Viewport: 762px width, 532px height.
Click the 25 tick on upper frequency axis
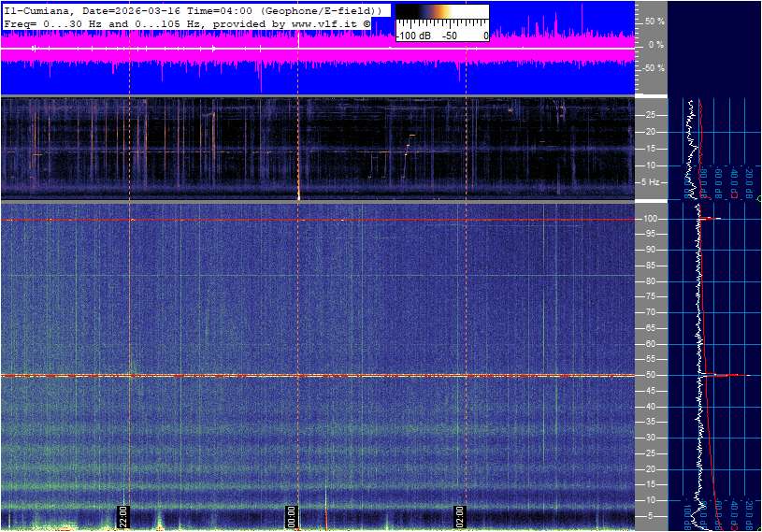point(653,115)
